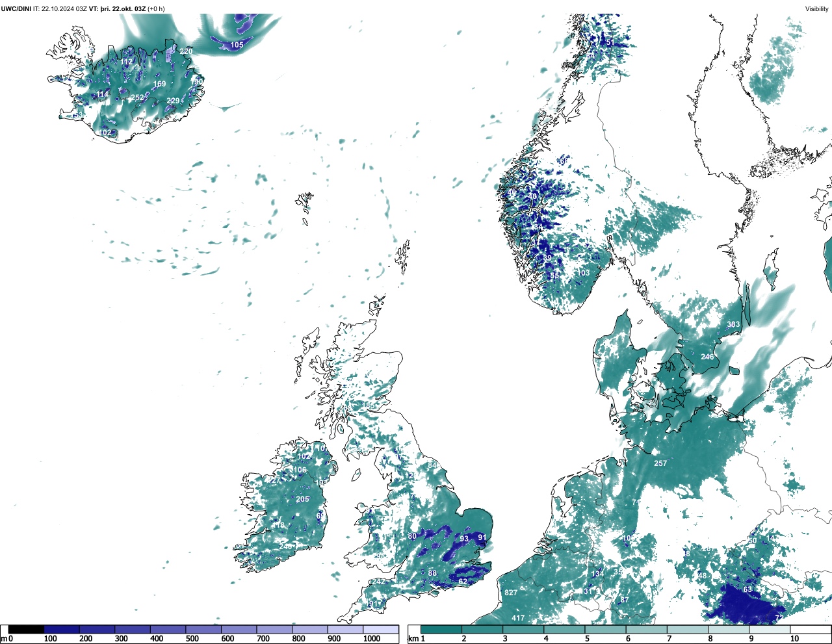832x644 pixels.
Task: Click the dark teal 1–2 km swatch
Action: (441, 630)
